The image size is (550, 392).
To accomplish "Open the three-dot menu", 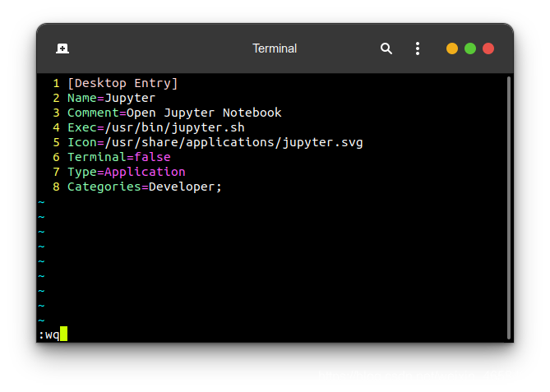I will click(418, 48).
